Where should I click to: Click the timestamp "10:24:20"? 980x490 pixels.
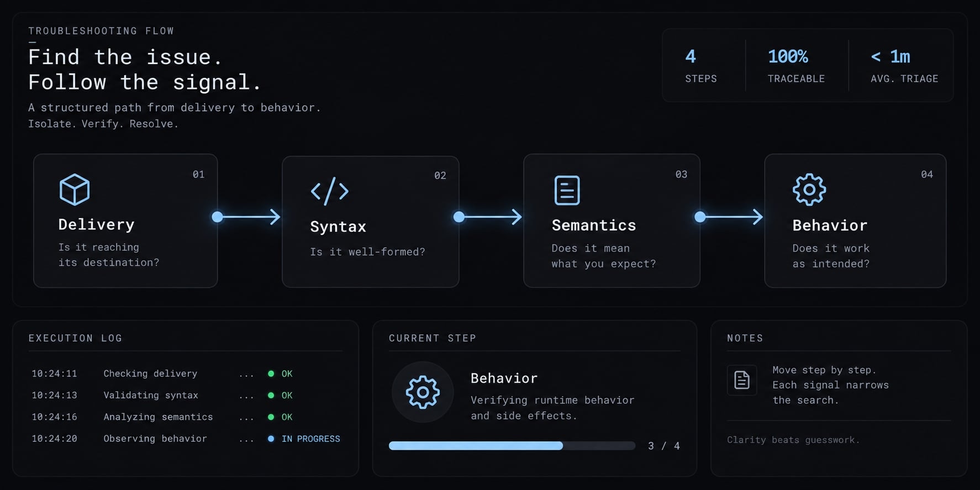pos(54,438)
